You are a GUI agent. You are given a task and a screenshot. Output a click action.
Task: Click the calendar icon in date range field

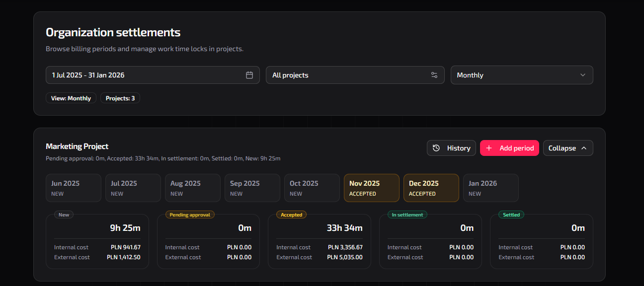pyautogui.click(x=249, y=75)
